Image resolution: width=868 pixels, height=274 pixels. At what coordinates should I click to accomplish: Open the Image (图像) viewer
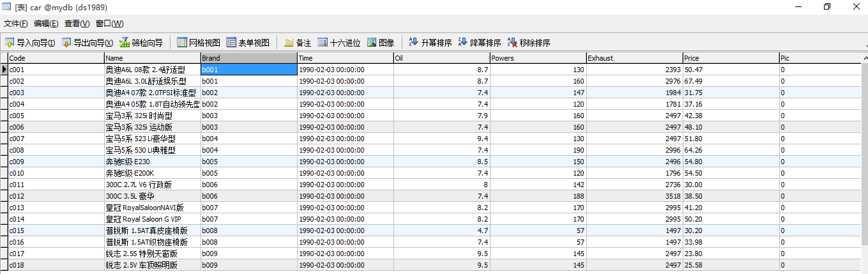381,43
